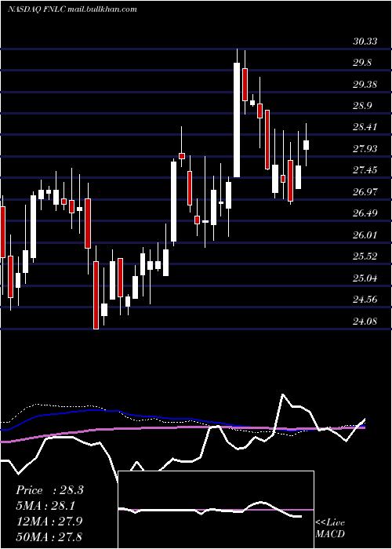Click the 26.49 price axis label
This screenshot has width=392, height=549.
(365, 213)
